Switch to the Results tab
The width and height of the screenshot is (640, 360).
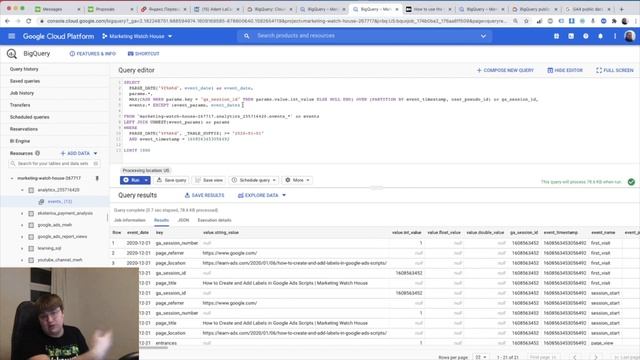[161, 220]
